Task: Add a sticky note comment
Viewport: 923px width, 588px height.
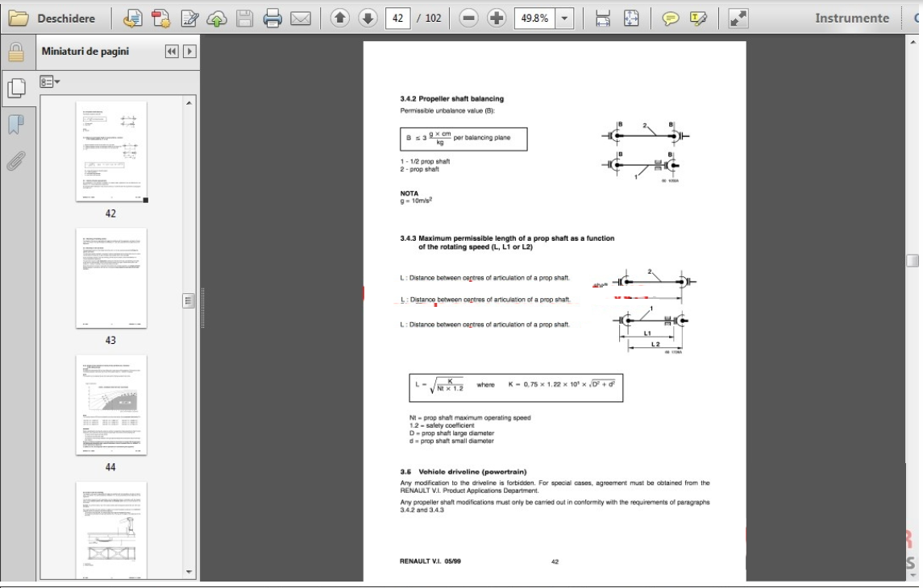Action: pos(670,19)
